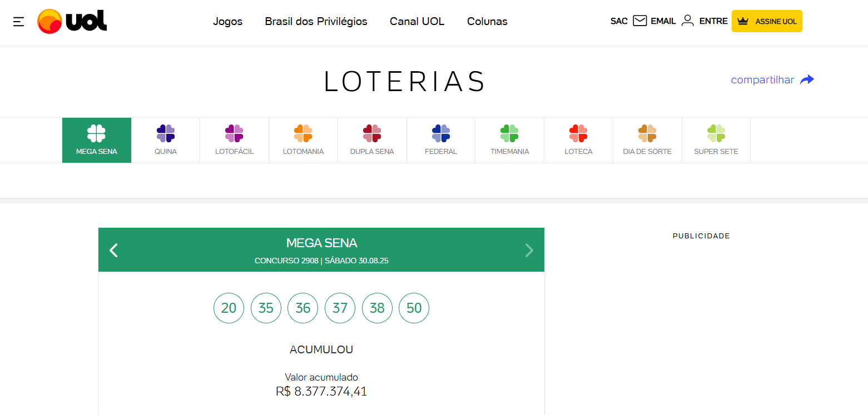Click 'CONCURSO 2908 | SÁBADO 30.08.25' text
The height and width of the screenshot is (415, 868).
tap(321, 261)
